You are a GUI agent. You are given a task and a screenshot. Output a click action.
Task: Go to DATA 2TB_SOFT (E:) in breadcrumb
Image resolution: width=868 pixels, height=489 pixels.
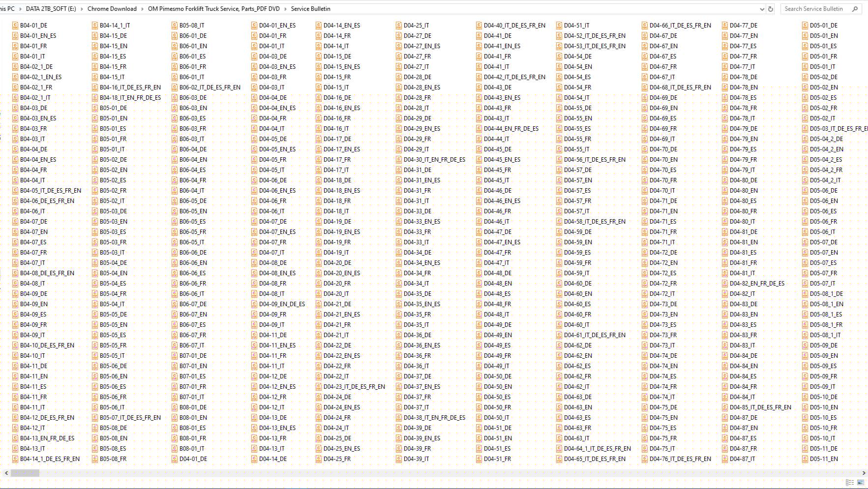coord(51,9)
